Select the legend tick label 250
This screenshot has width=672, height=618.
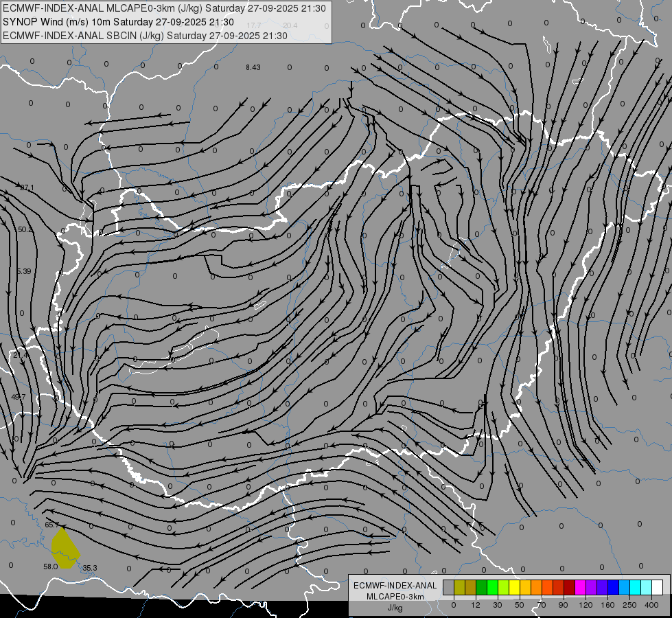tap(629, 606)
